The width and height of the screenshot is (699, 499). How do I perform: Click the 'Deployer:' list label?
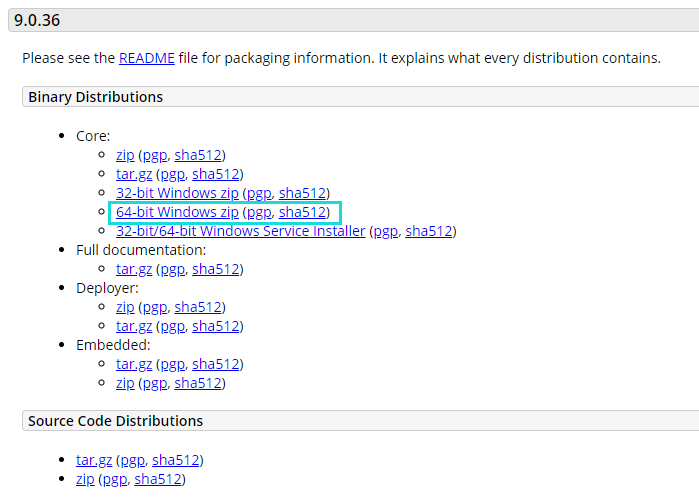pos(107,288)
